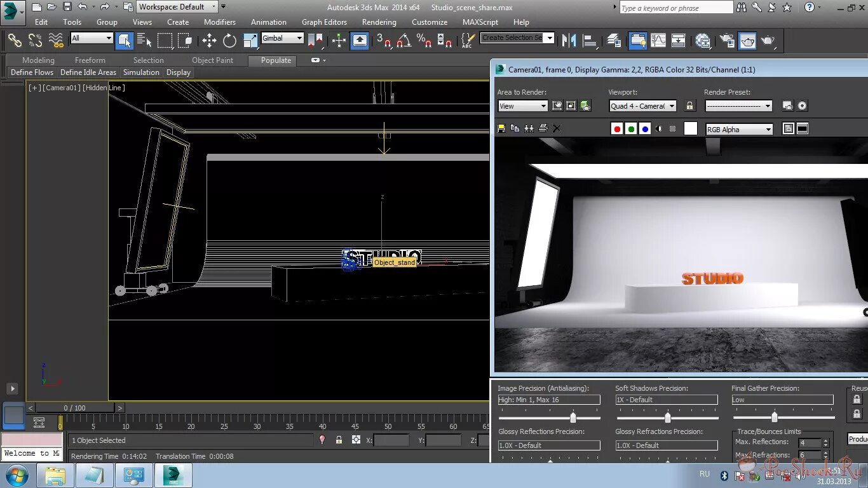This screenshot has width=868, height=488.
Task: Open the Rendering menu
Action: point(379,22)
